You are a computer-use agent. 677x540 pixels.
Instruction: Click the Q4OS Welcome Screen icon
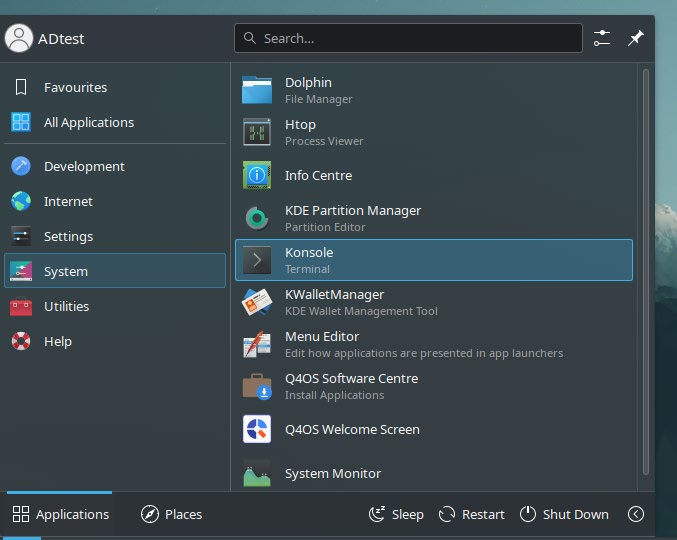[257, 429]
